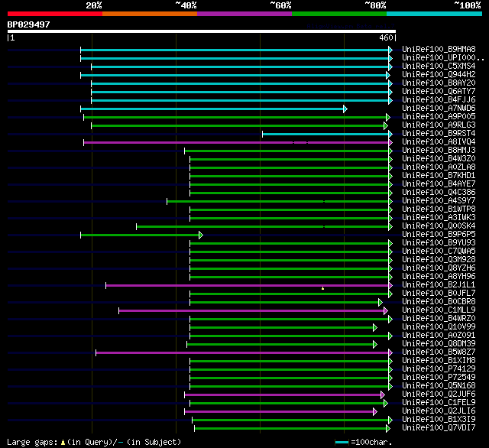
Task: Click the UniRef100_B8AY20 label
Action: [439, 83]
